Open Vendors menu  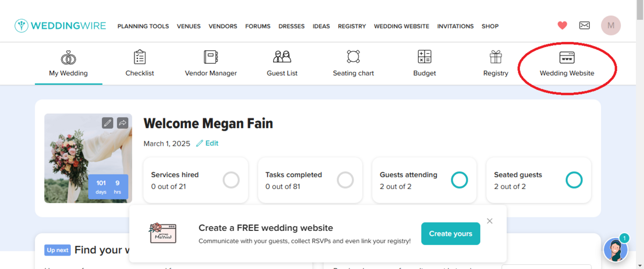pyautogui.click(x=223, y=26)
